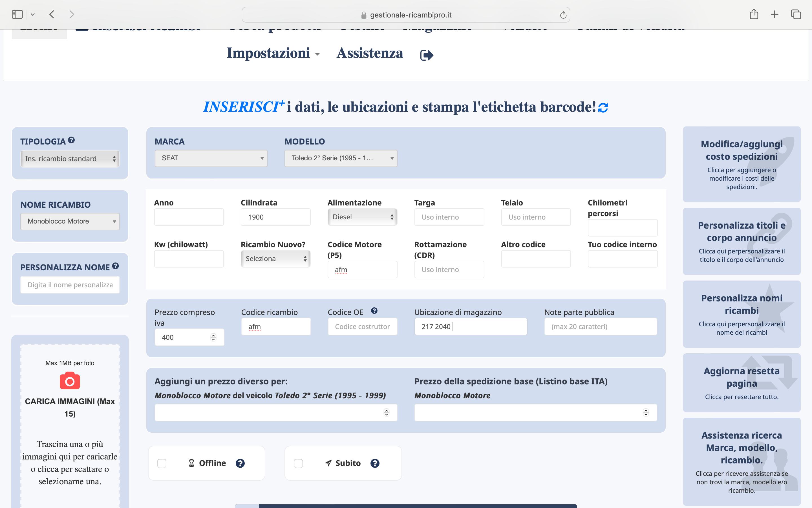
Task: Click the Codice OE costruttore field
Action: pyautogui.click(x=362, y=327)
